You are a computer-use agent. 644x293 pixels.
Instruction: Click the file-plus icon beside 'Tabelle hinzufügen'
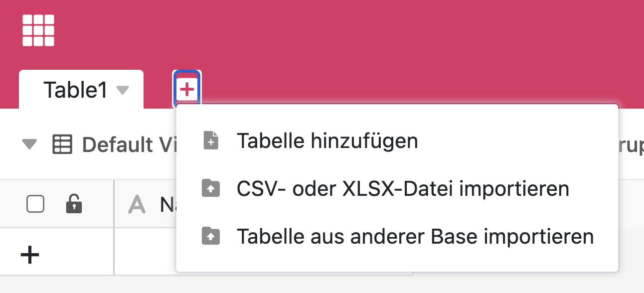(x=211, y=141)
